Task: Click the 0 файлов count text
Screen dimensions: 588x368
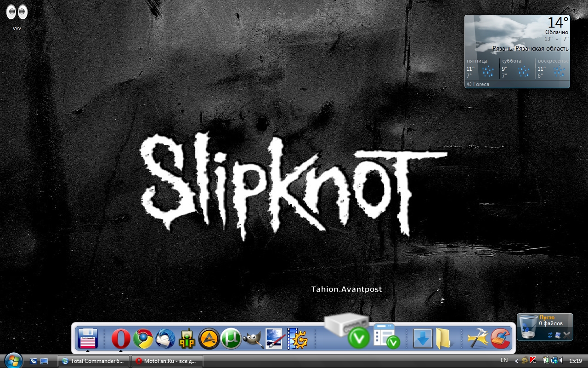Action: coord(550,323)
